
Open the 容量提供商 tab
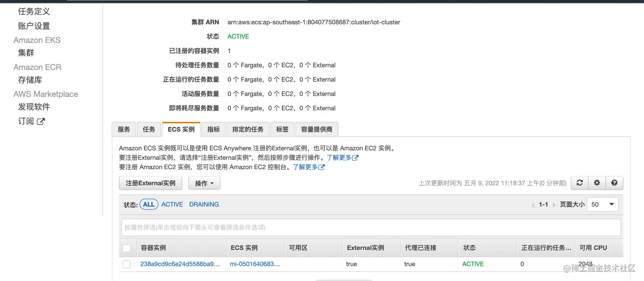pyautogui.click(x=317, y=129)
